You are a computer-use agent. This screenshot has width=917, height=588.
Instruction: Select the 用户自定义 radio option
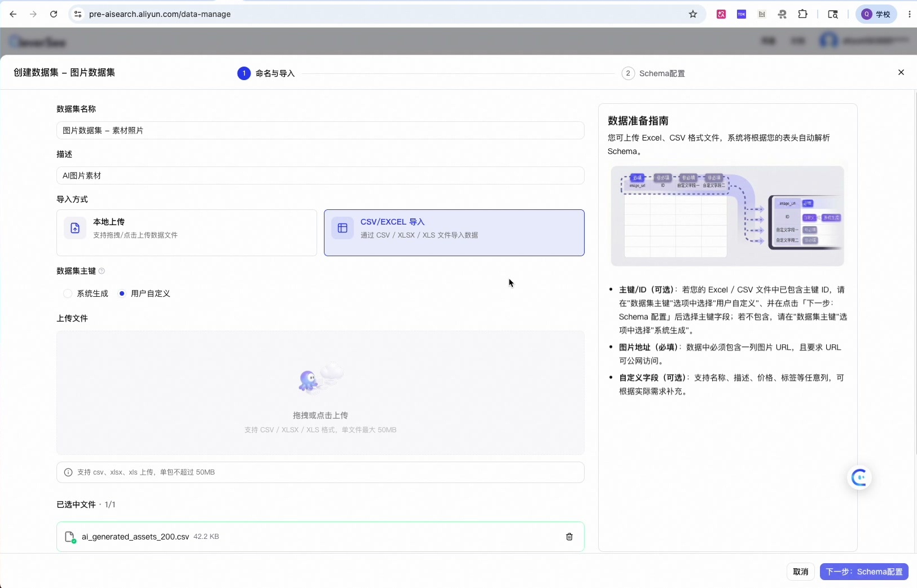(x=144, y=293)
